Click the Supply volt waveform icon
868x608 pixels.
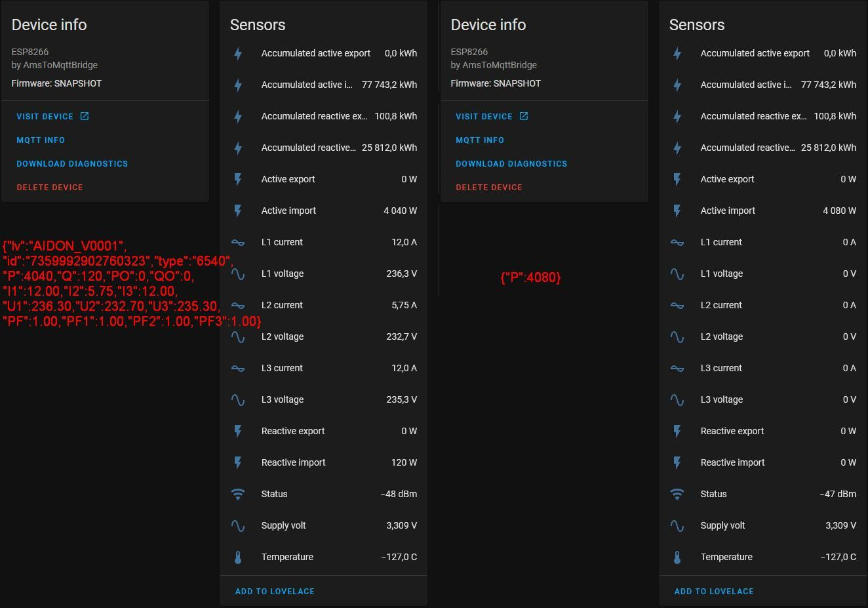click(x=237, y=525)
